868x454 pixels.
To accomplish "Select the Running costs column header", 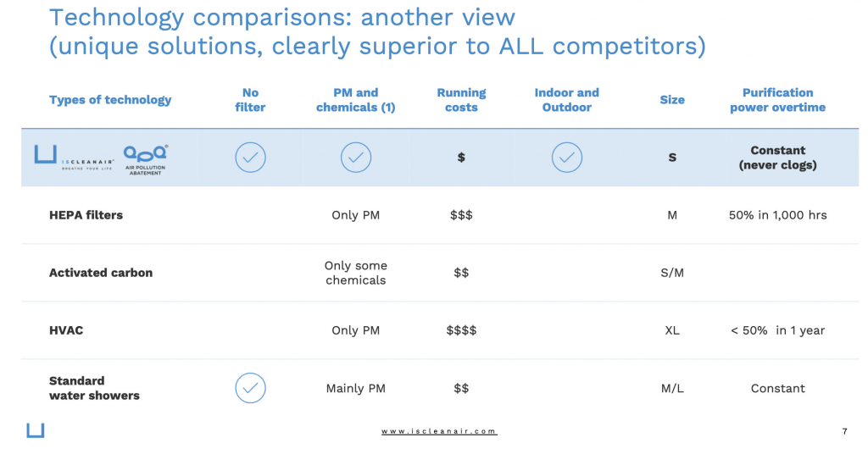I will [x=461, y=100].
